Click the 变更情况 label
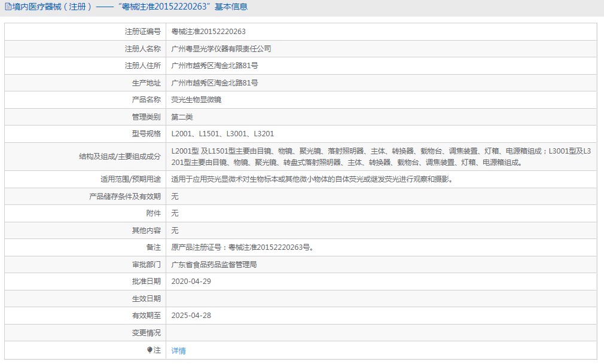 pos(146,333)
